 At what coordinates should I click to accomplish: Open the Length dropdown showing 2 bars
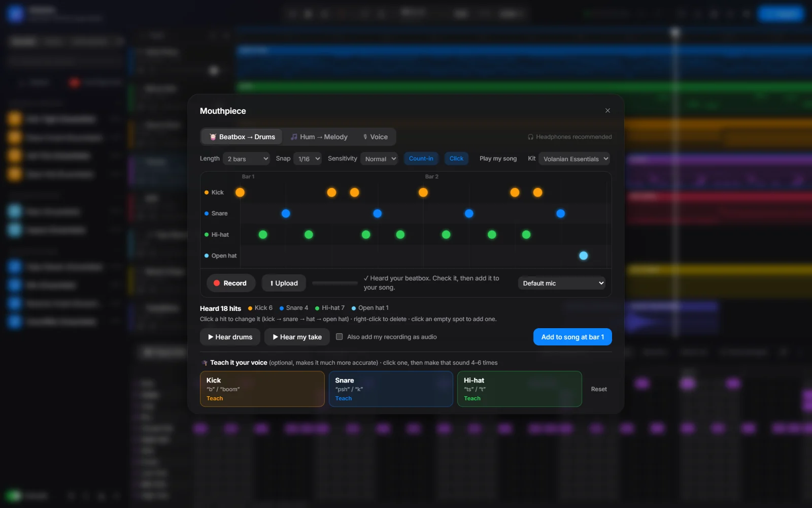pyautogui.click(x=246, y=159)
